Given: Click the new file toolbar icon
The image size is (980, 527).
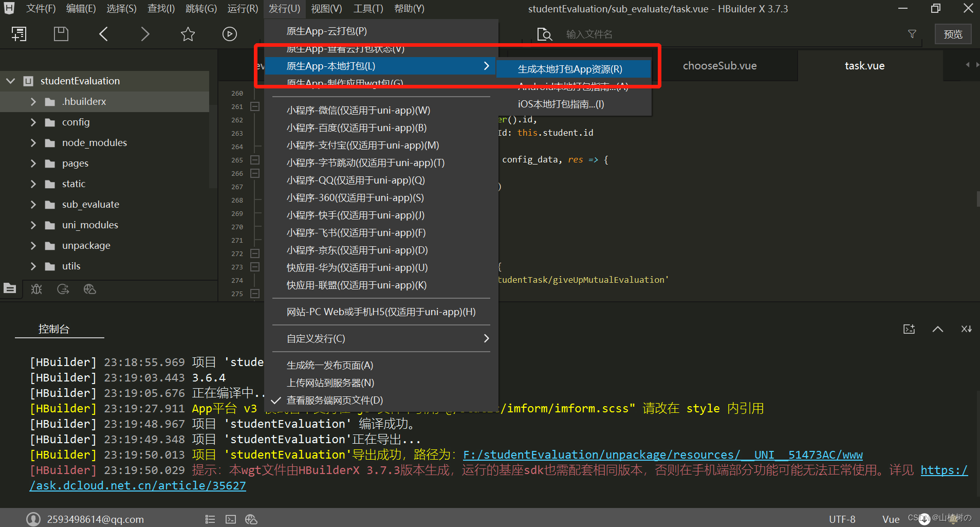Looking at the screenshot, I should point(19,34).
